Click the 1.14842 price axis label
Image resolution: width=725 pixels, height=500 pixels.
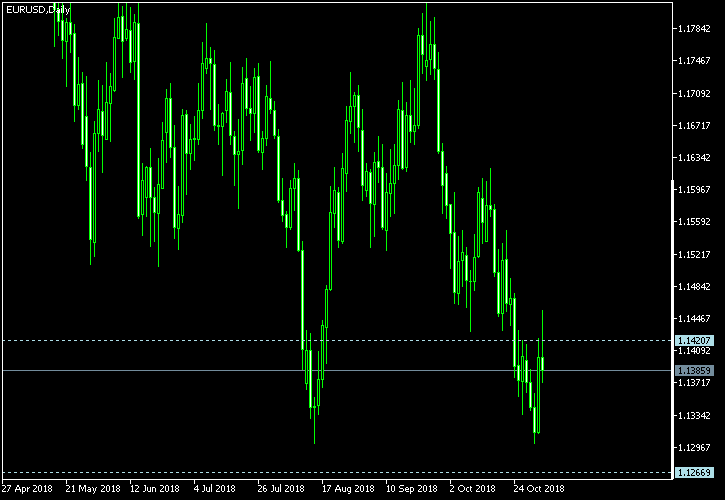pos(694,287)
